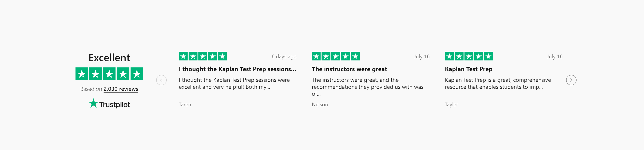
Task: Click the Trustpilot logo
Action: pos(109,104)
